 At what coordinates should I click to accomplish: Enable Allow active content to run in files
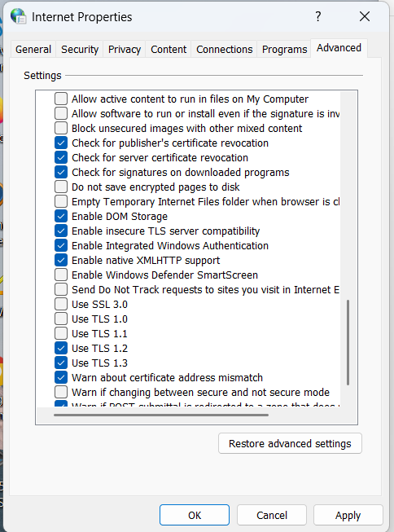point(61,99)
